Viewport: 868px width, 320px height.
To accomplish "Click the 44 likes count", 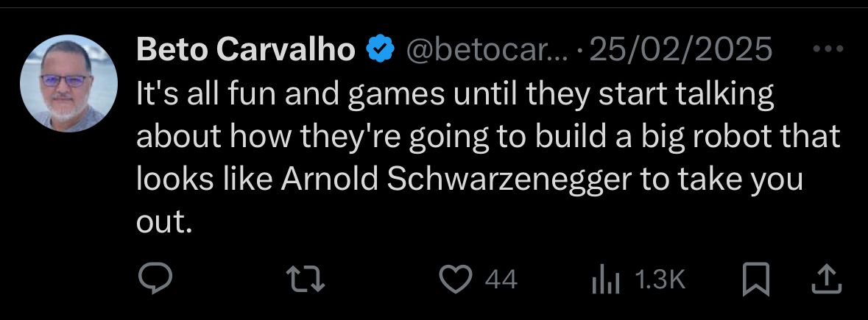I will coord(501,280).
